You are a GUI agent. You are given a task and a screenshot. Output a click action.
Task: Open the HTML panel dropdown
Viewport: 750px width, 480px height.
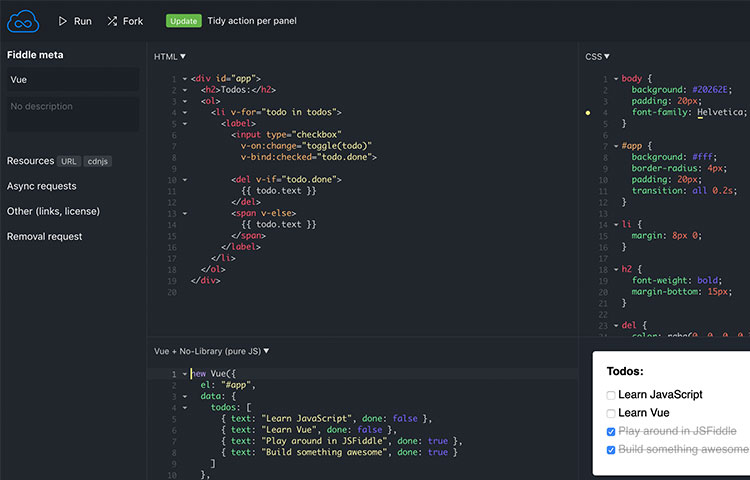(x=170, y=57)
